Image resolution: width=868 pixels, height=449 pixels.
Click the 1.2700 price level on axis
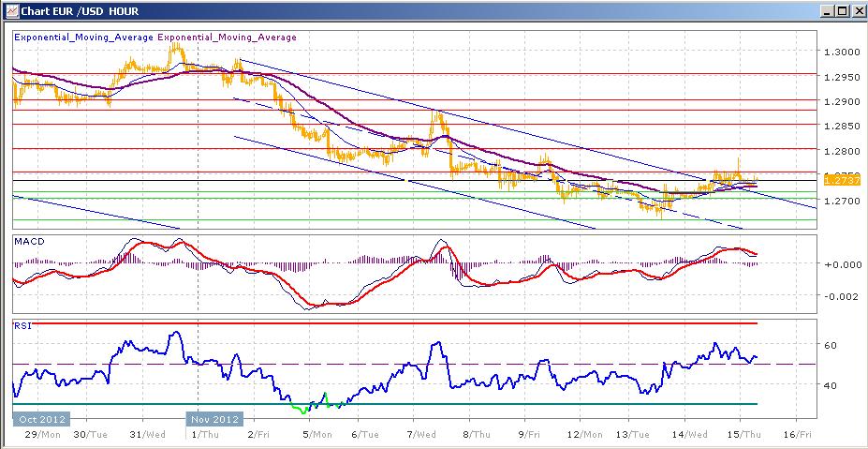coord(839,202)
